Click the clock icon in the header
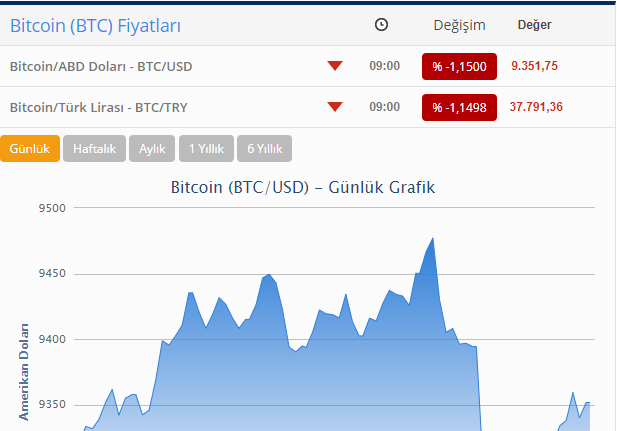 tap(381, 25)
